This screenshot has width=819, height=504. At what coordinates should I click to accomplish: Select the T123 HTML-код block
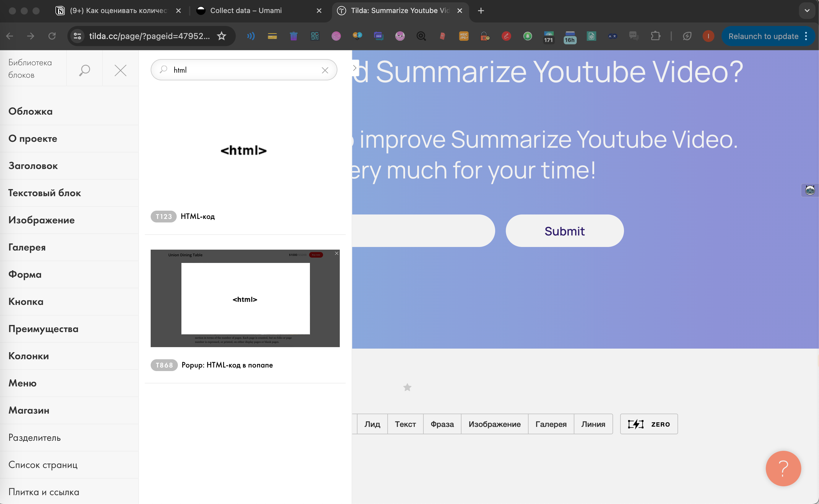point(244,150)
